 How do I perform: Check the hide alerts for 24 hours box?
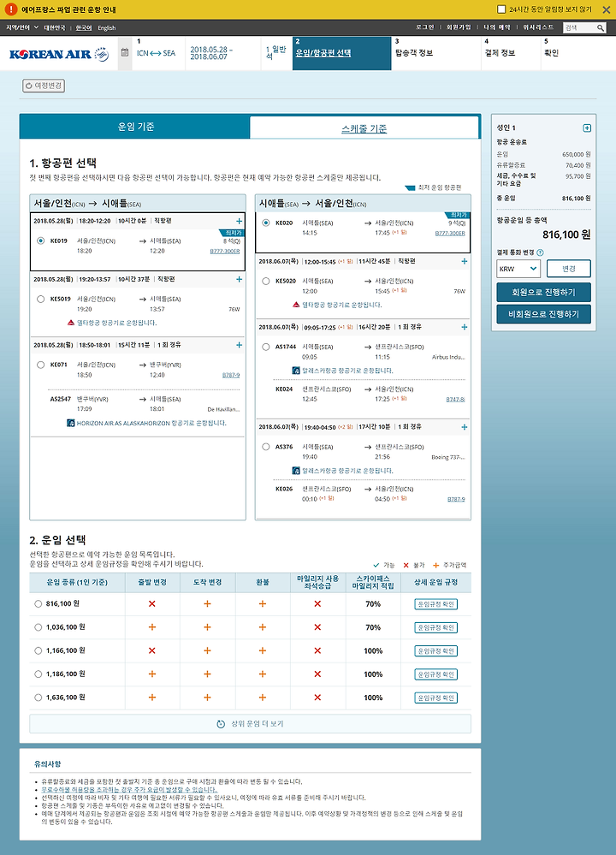click(501, 9)
